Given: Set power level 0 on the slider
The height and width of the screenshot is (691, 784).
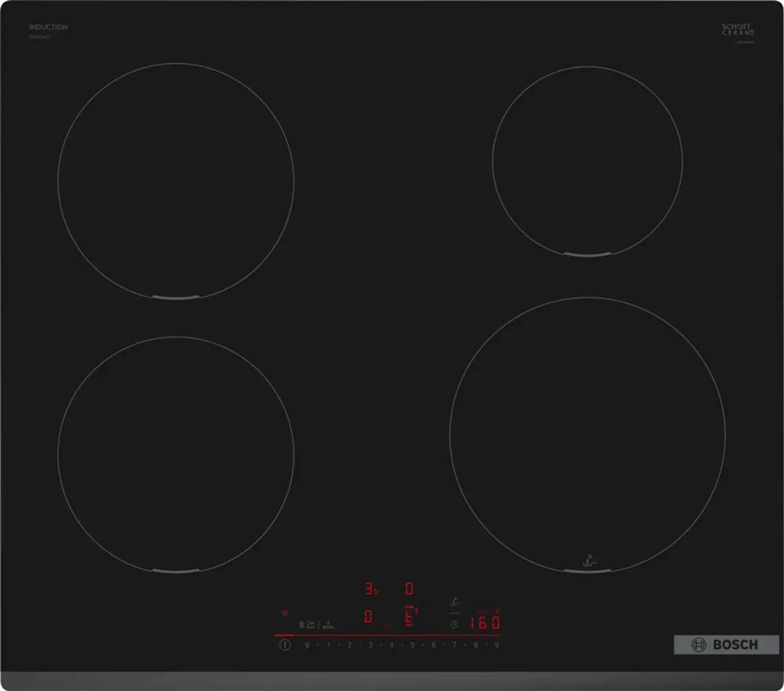Looking at the screenshot, I should (x=307, y=645).
